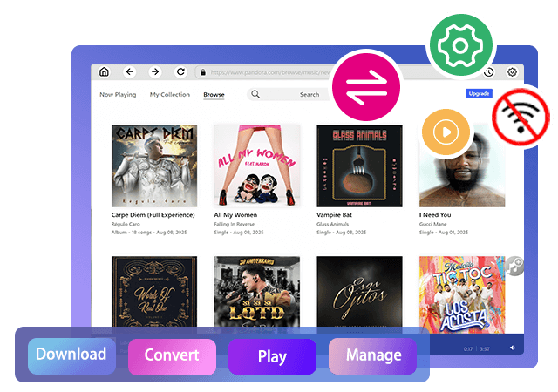The height and width of the screenshot is (392, 558).
Task: Click the pink convert arrows icon
Action: 366,87
